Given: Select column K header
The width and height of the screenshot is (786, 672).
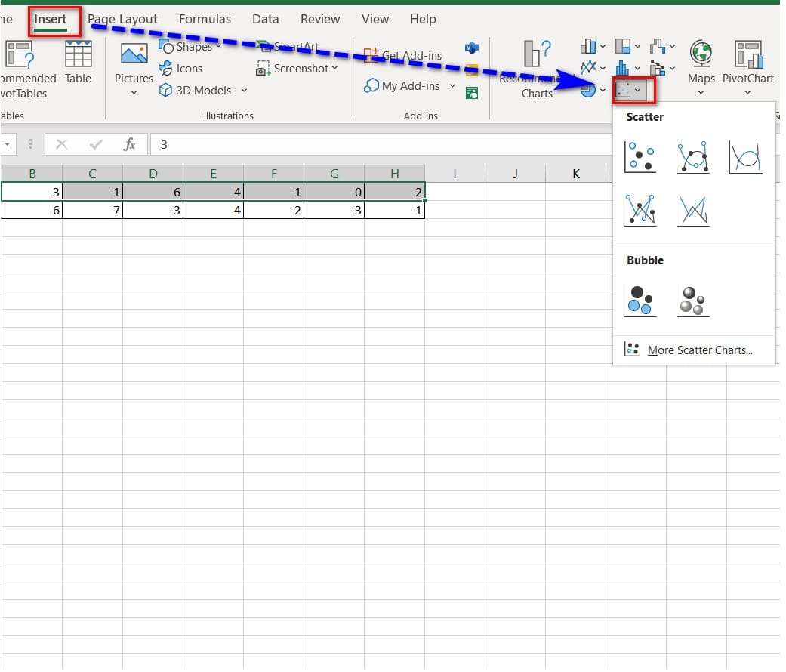Looking at the screenshot, I should click(575, 174).
